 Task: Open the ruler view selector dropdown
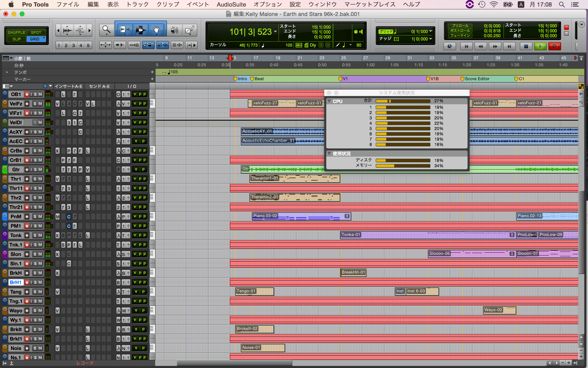pyautogui.click(x=8, y=58)
